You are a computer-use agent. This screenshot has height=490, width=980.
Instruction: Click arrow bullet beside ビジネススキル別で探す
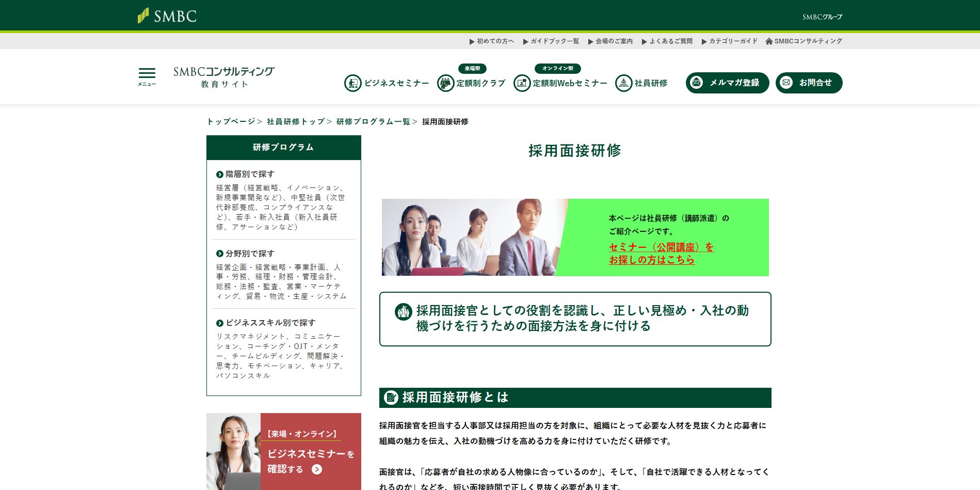click(220, 323)
